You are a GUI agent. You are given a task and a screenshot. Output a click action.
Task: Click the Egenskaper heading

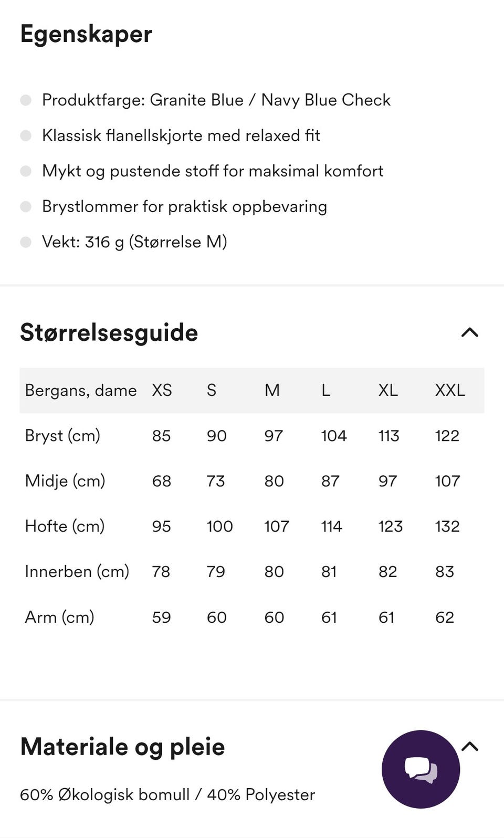[86, 34]
